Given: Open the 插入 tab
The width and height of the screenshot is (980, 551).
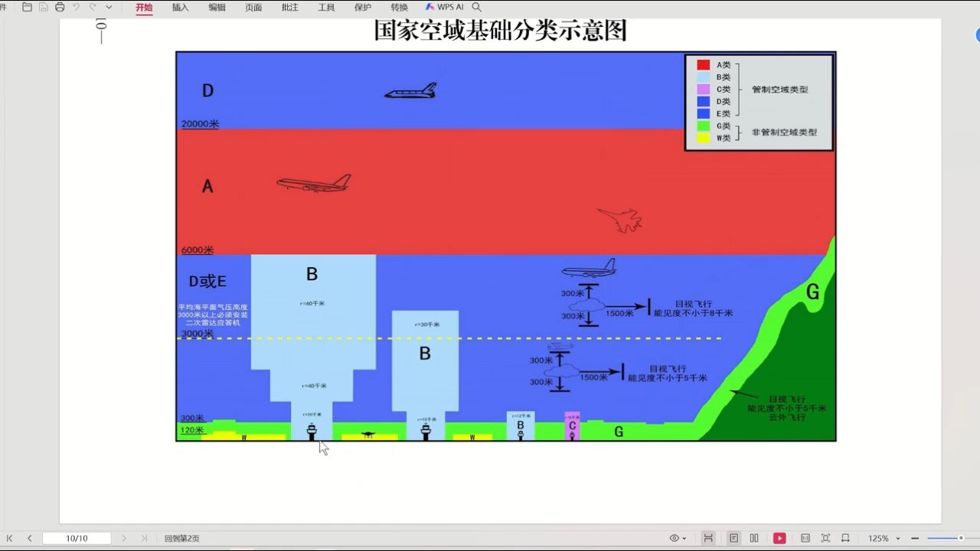Looking at the screenshot, I should tap(180, 7).
